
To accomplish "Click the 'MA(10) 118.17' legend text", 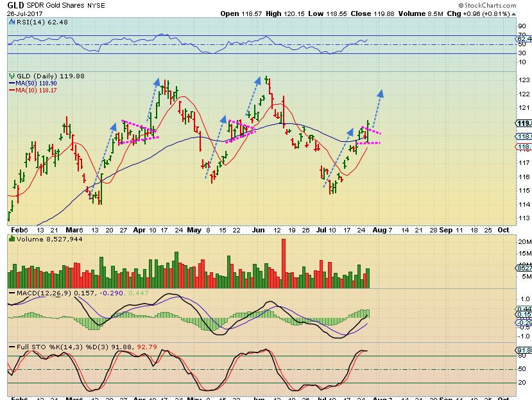I will pyautogui.click(x=37, y=91).
